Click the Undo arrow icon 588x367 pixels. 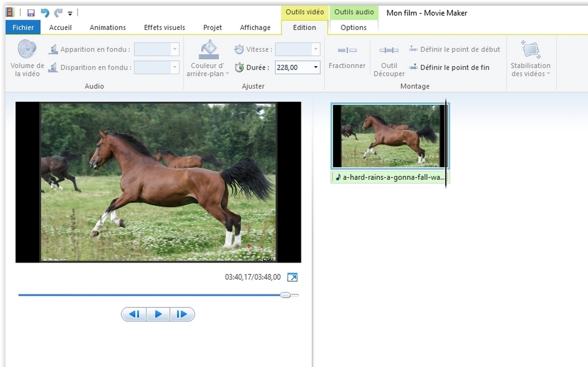click(45, 13)
